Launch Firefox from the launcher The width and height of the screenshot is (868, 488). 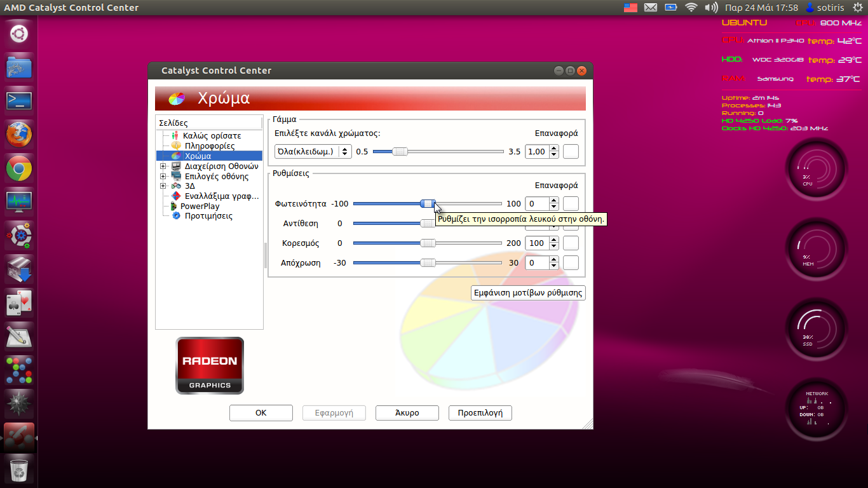[x=19, y=135]
